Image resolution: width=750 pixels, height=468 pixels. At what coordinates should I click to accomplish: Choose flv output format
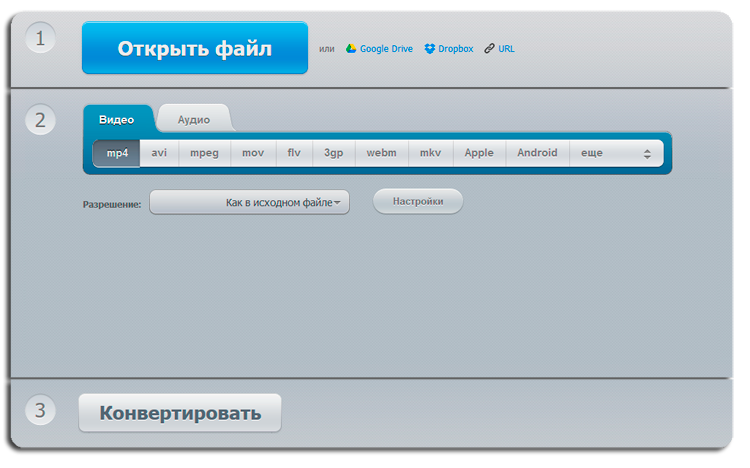click(294, 153)
